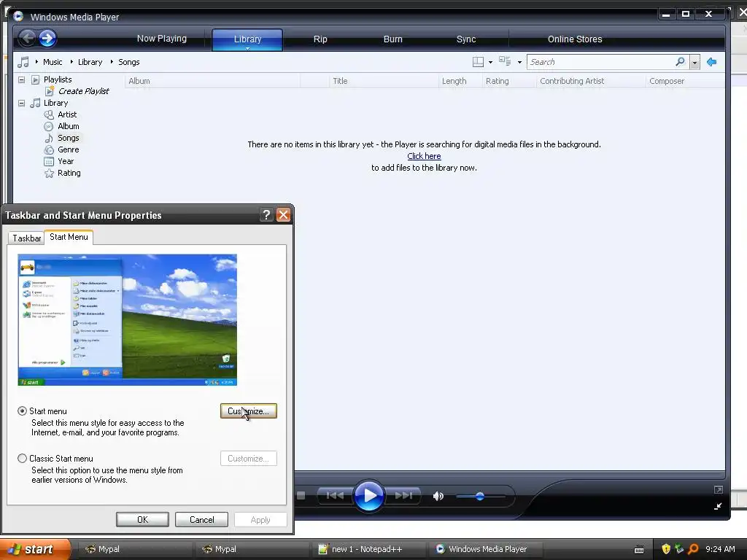Viewport: 747px width, 560px height.
Task: Go forward with the Media Player forward arrow
Action: 47,38
